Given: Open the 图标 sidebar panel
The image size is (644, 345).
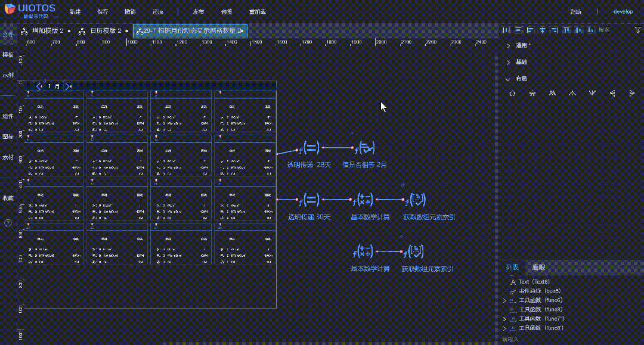Looking at the screenshot, I should [x=8, y=136].
